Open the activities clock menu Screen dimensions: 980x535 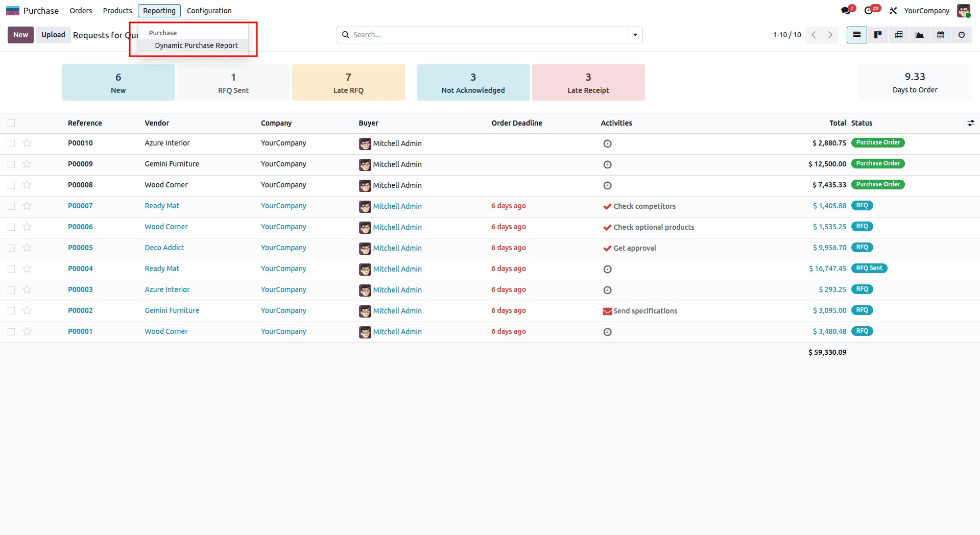point(869,10)
